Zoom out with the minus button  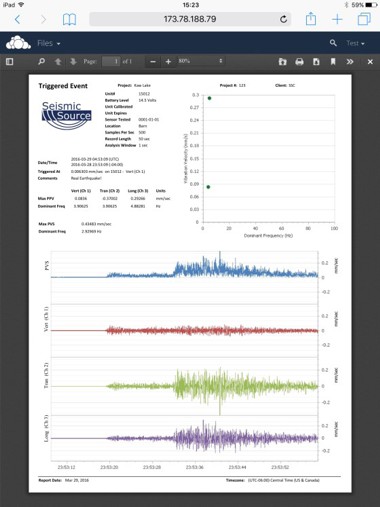click(x=153, y=62)
